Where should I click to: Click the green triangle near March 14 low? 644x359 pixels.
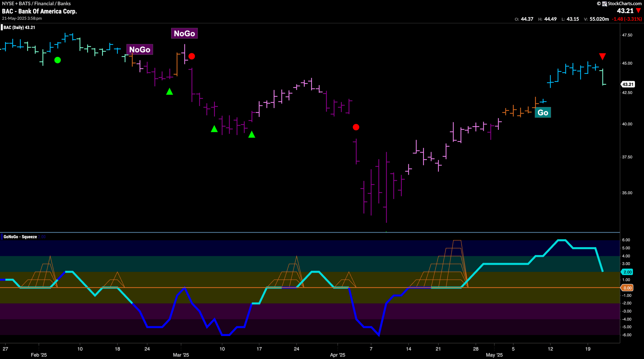(252, 134)
